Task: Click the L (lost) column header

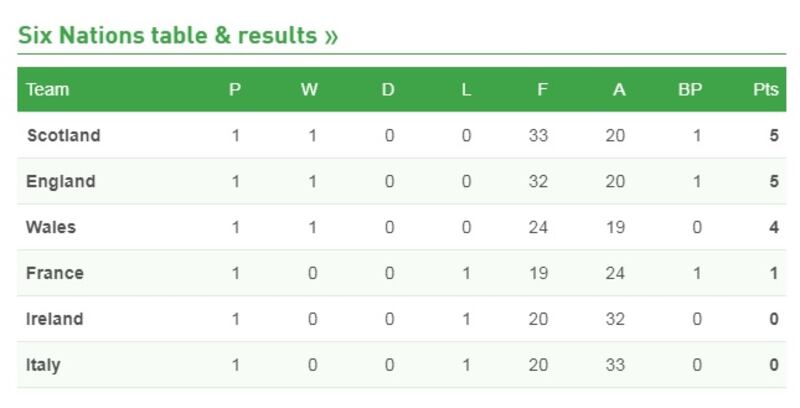Action: [466, 90]
